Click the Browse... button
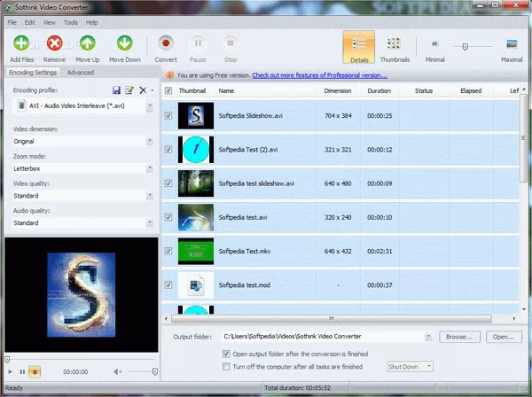This screenshot has width=532, height=397. tap(459, 337)
